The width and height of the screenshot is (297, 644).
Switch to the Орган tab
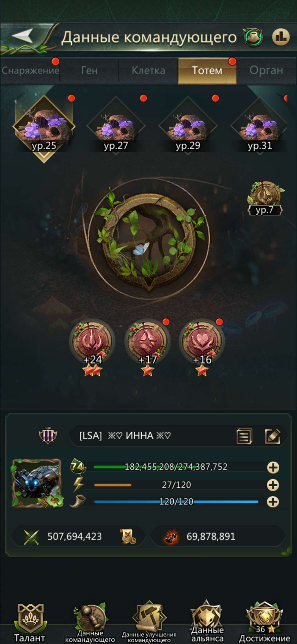(x=266, y=70)
